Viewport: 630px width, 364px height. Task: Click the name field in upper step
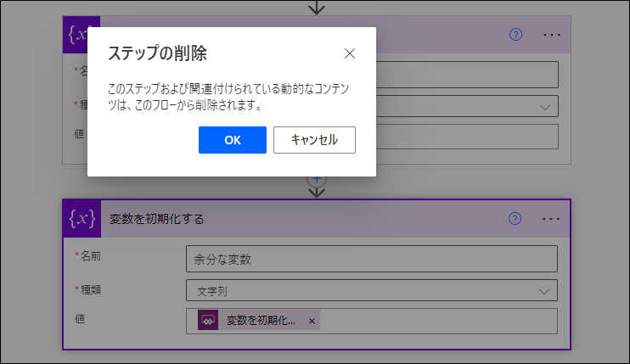click(467, 75)
